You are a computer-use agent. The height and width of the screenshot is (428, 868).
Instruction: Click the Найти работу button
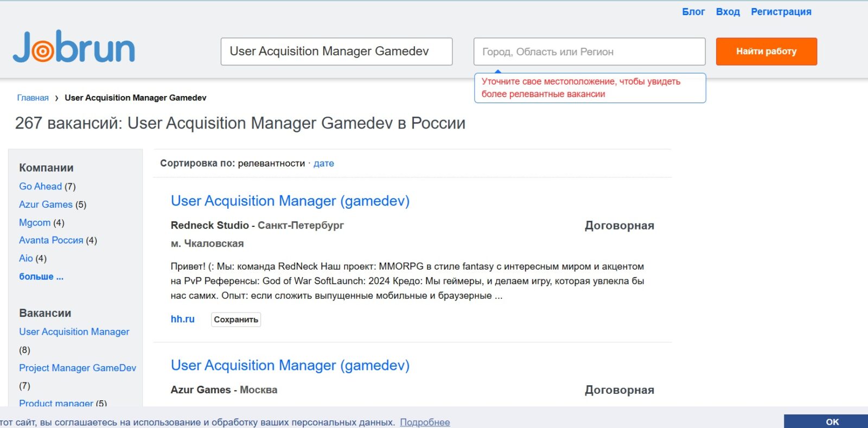pyautogui.click(x=766, y=52)
